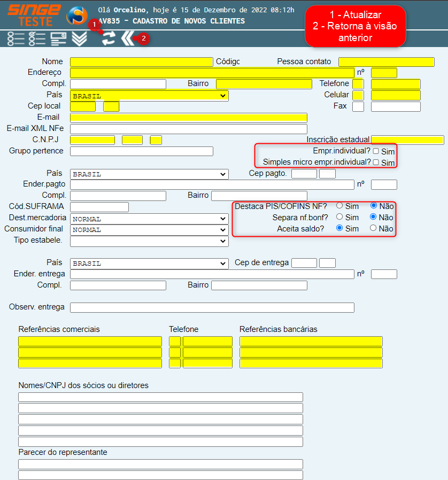Select Sim for Destaca PIS/COFINS NF

coord(339,205)
